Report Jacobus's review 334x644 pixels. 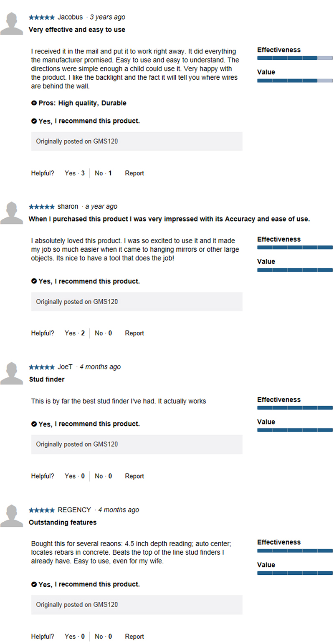[134, 173]
